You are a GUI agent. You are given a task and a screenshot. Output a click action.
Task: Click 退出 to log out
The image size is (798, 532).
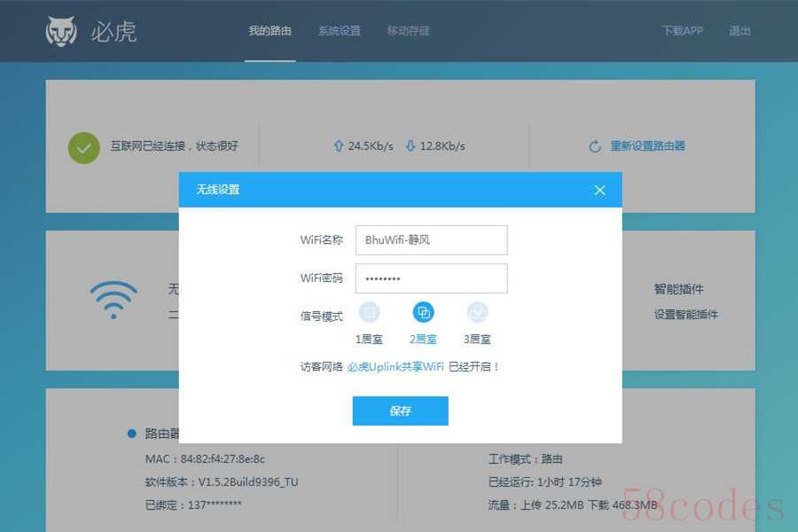[739, 31]
